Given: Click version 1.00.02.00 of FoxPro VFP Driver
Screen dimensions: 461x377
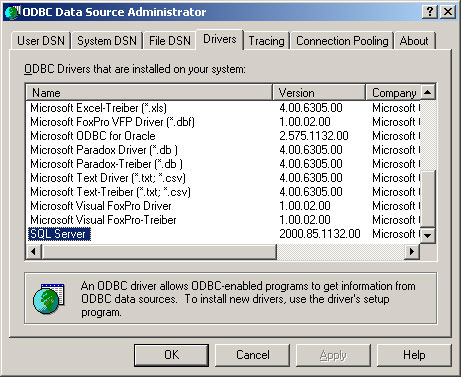Looking at the screenshot, I should (305, 122).
